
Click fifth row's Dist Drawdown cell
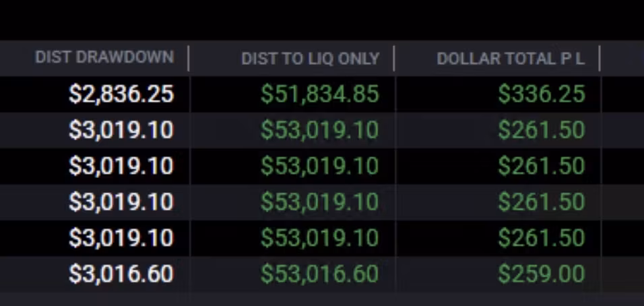click(121, 238)
